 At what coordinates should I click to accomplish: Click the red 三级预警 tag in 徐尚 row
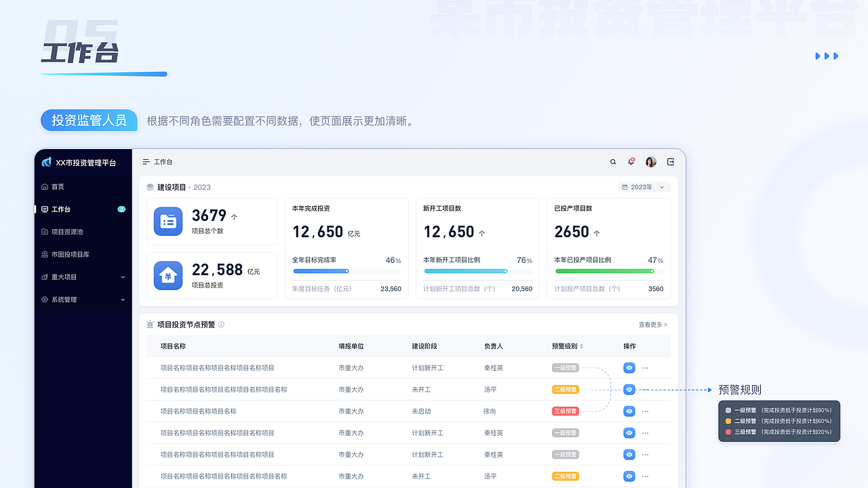566,411
